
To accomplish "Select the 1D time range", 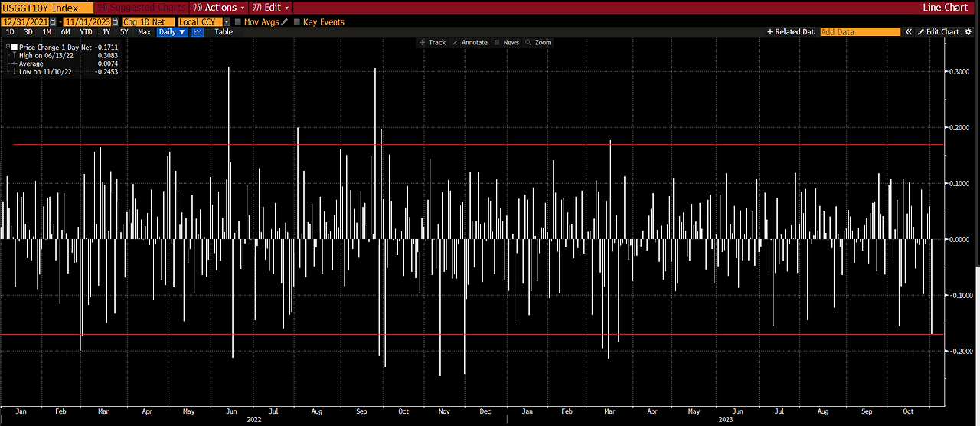I will 10,32.
